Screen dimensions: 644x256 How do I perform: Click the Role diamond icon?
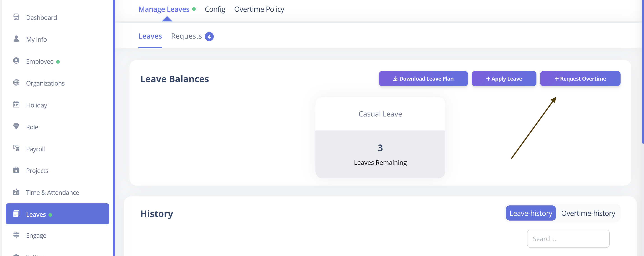click(16, 126)
